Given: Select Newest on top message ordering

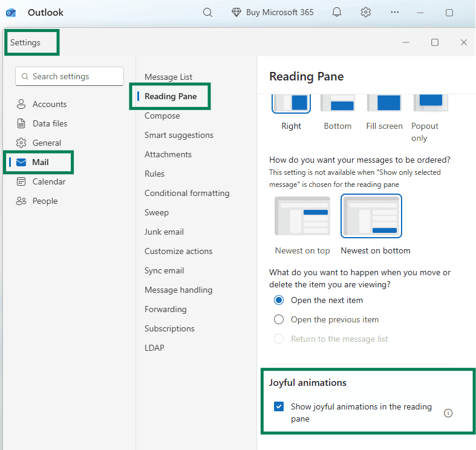Looking at the screenshot, I should click(x=302, y=216).
